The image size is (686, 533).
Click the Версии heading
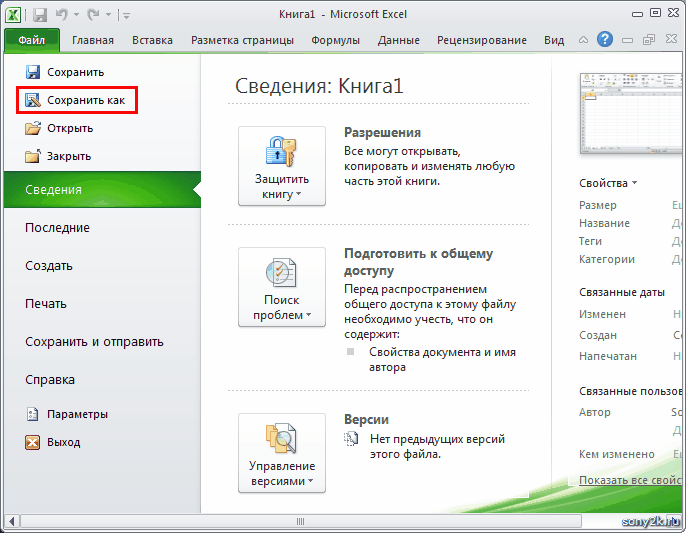[366, 420]
